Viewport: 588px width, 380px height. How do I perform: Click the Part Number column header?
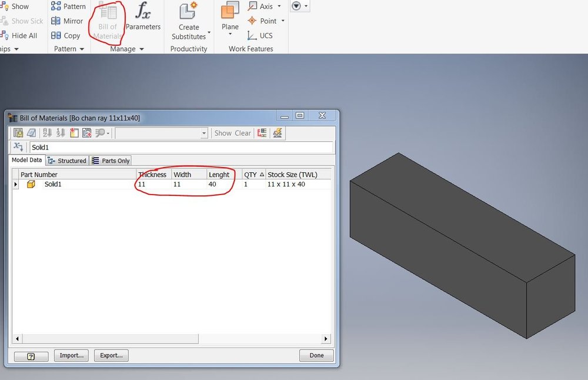pos(78,175)
